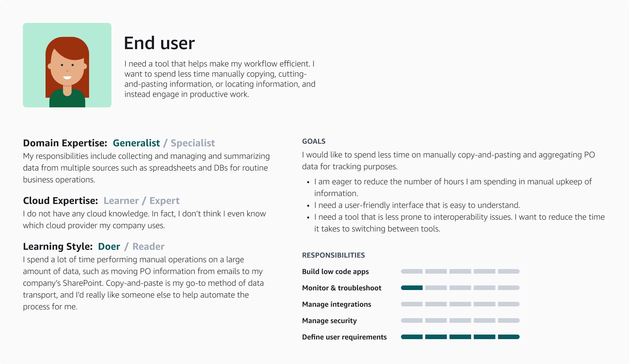Select the Specialist domain expertise option
This screenshot has height=364, width=629.
pyautogui.click(x=193, y=143)
